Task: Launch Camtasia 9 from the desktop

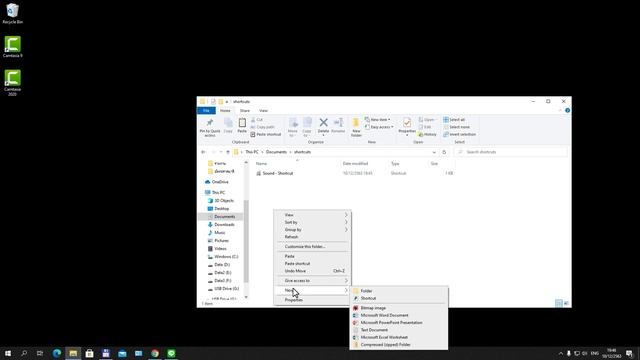Action: (x=12, y=47)
